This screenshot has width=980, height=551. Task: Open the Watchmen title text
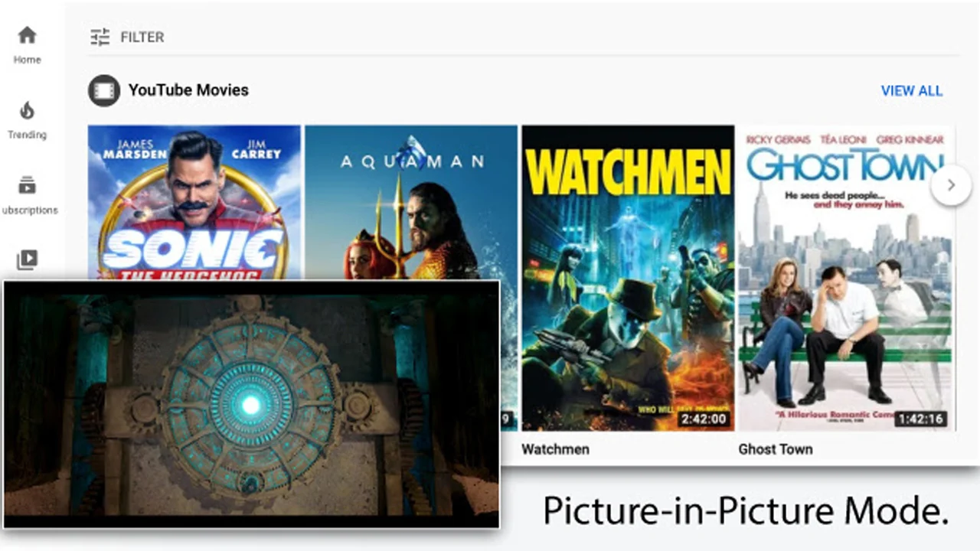[x=555, y=449]
